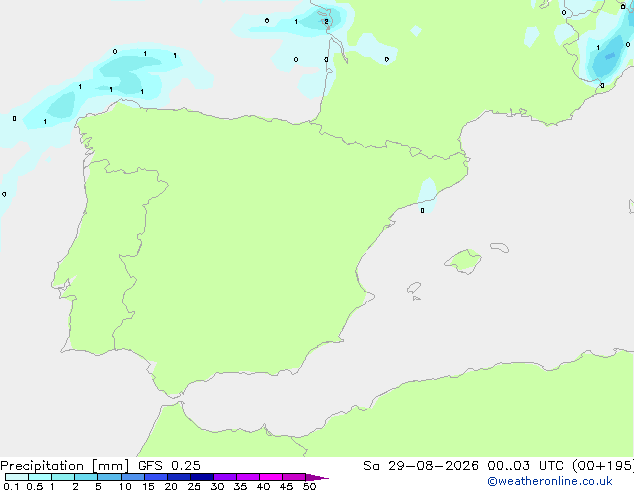Pick the 5–10 mm light blue swatch
The width and height of the screenshot is (634, 490).
click(x=109, y=477)
